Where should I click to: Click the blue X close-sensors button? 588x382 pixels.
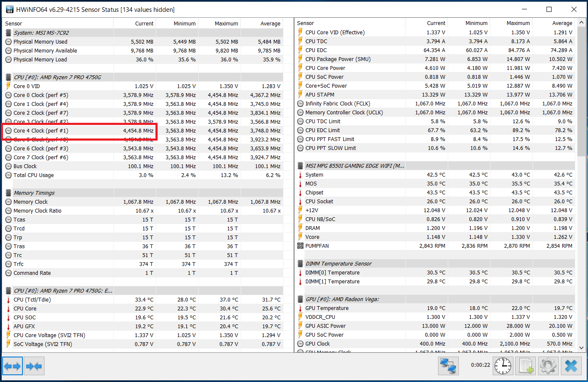coord(571,365)
